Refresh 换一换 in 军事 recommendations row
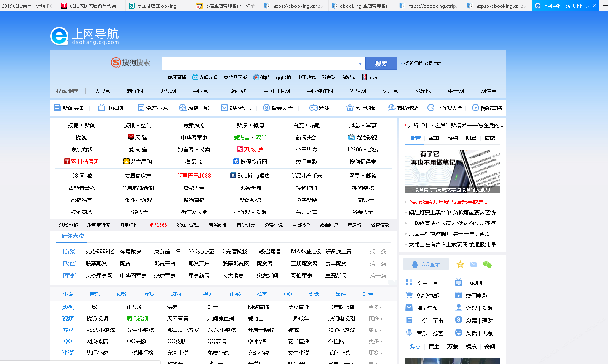The width and height of the screenshot is (608, 364). tap(378, 276)
